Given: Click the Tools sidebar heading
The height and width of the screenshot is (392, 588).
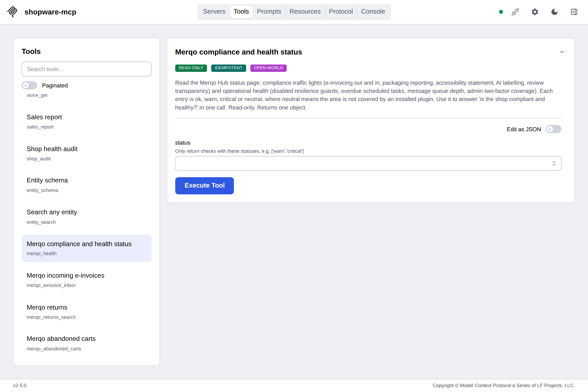Looking at the screenshot, I should pos(31,51).
